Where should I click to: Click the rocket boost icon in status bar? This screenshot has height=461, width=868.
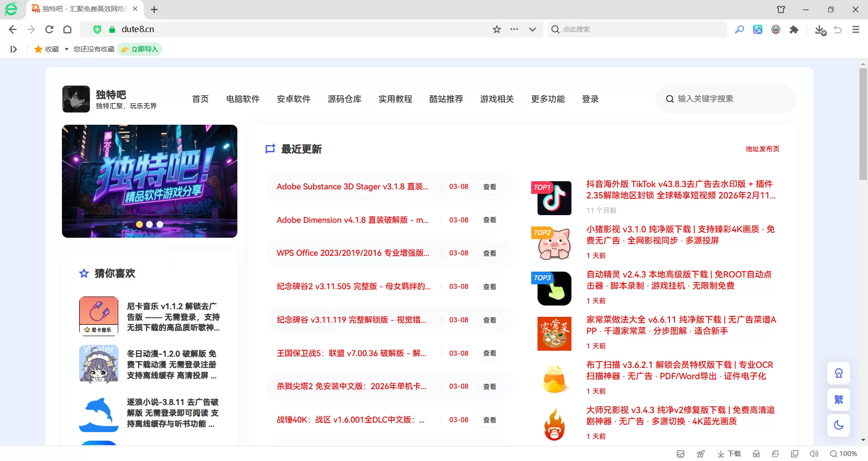point(701,454)
